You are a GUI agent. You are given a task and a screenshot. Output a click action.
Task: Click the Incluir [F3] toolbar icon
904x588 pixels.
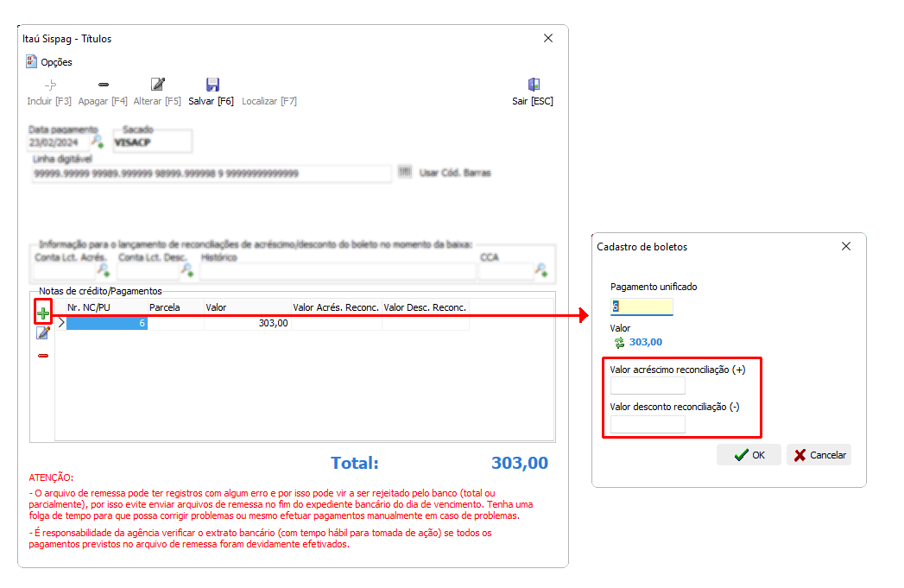tap(51, 85)
